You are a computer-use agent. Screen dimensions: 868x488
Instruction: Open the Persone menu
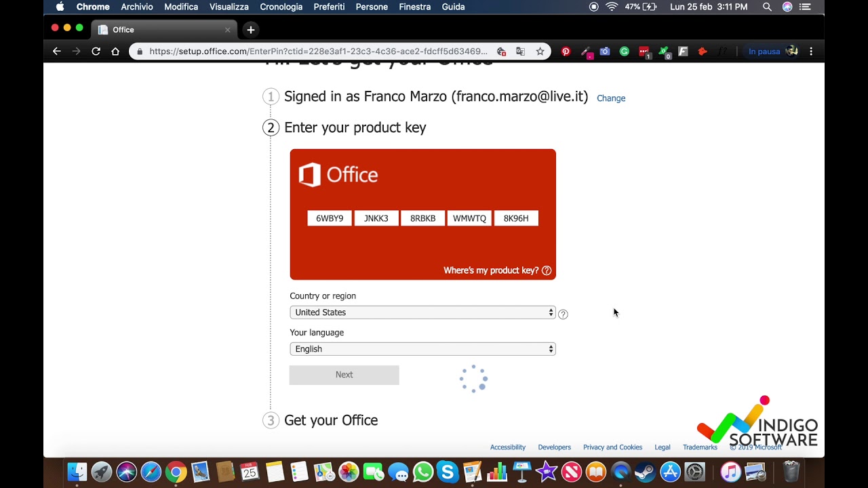372,7
